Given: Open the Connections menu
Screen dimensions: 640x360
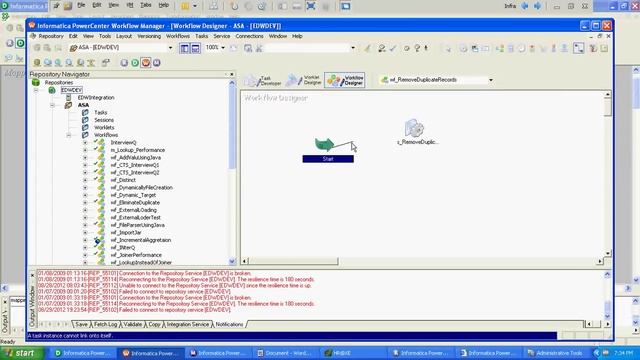Looking at the screenshot, I should point(249,36).
